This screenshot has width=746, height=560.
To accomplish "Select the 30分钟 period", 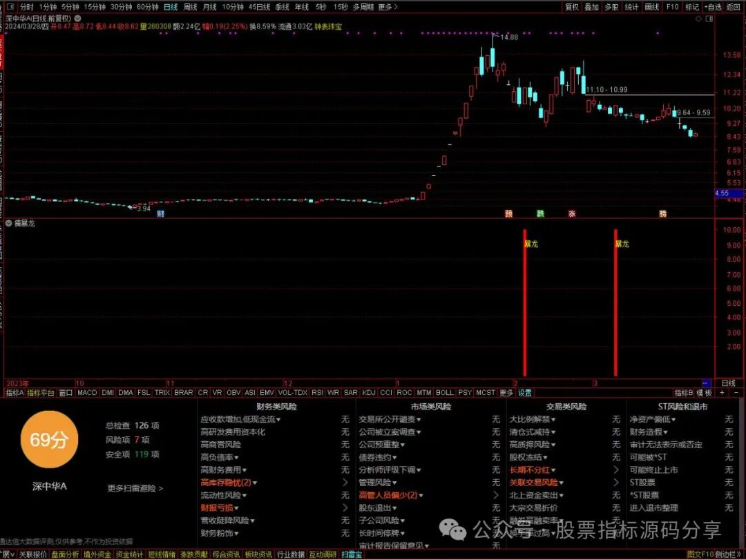I will click(x=121, y=7).
